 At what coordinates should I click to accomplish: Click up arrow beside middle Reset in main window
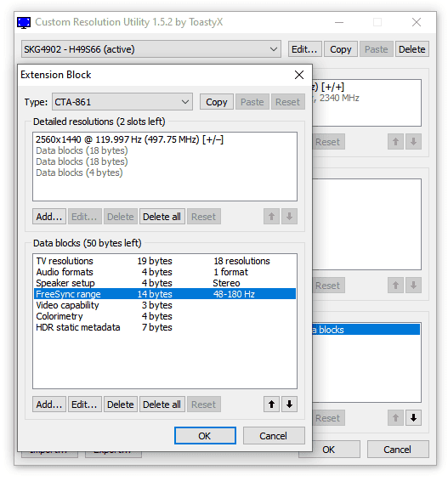(x=395, y=286)
